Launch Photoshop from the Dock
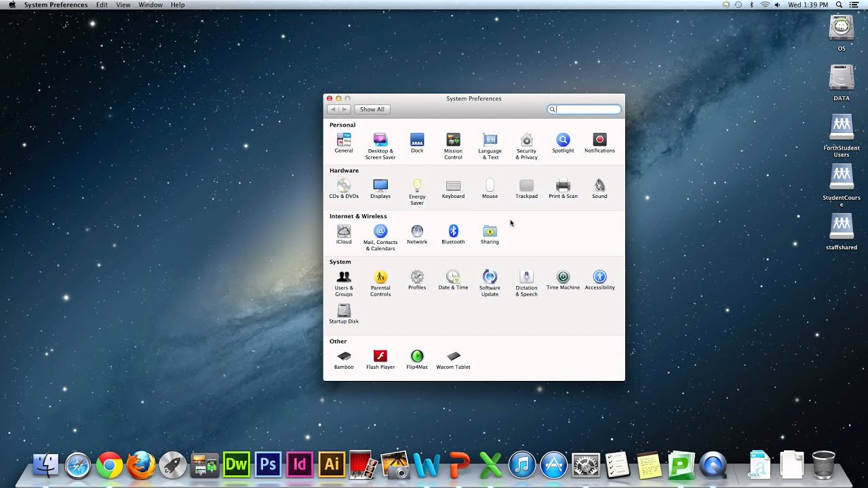The height and width of the screenshot is (488, 868). (x=268, y=465)
